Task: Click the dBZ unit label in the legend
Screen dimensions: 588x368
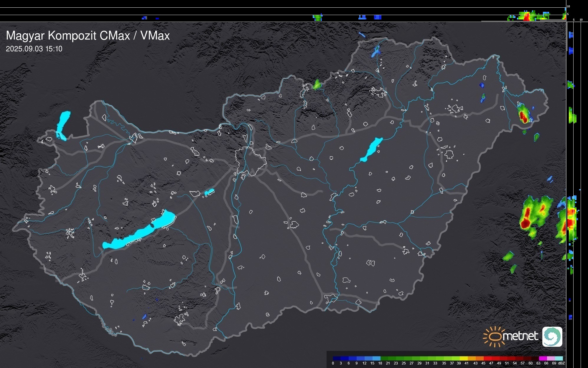Action: tap(561, 363)
